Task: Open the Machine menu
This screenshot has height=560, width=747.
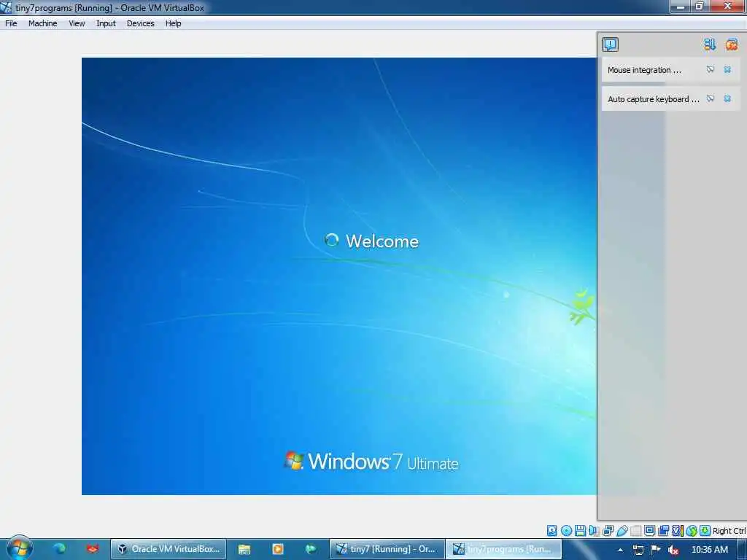Action: [42, 23]
